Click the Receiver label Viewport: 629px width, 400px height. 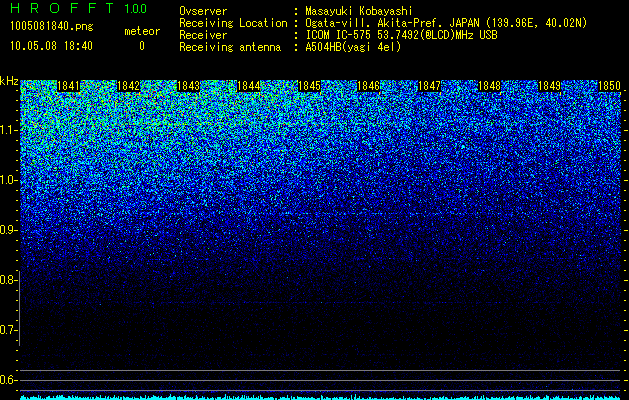203,35
